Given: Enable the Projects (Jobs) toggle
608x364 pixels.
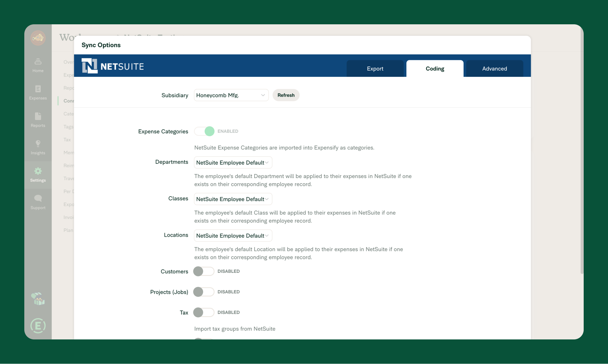Looking at the screenshot, I should pos(204,292).
